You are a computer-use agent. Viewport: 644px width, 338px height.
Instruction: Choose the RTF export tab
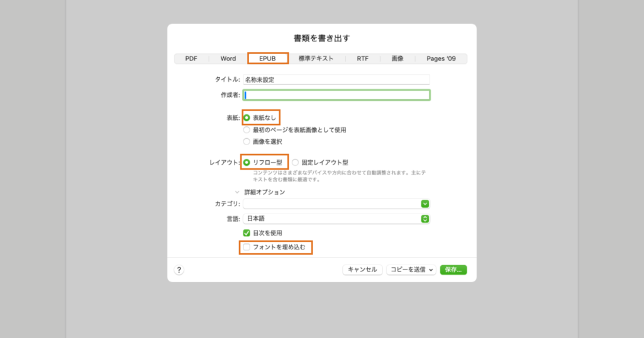pos(363,58)
